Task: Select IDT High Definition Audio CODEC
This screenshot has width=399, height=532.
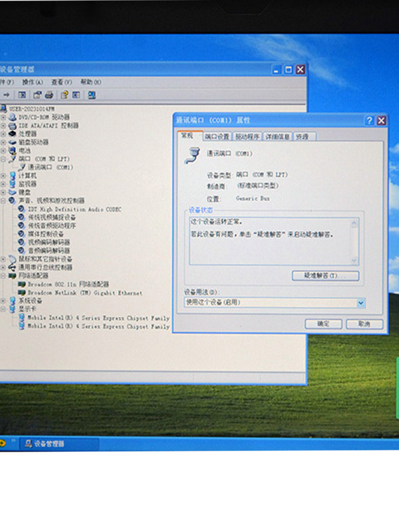Action: 75,209
